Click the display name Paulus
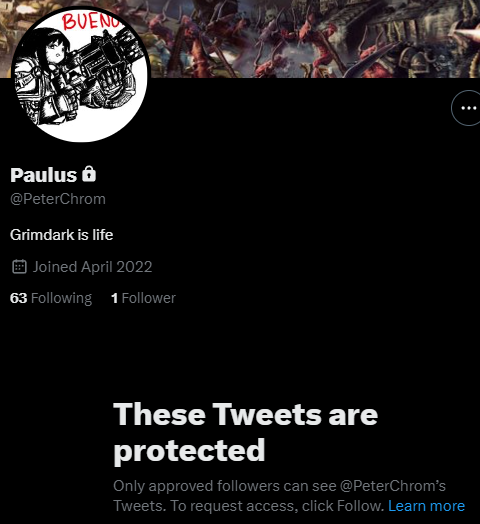Viewport: 480px width, 524px height. click(x=43, y=175)
